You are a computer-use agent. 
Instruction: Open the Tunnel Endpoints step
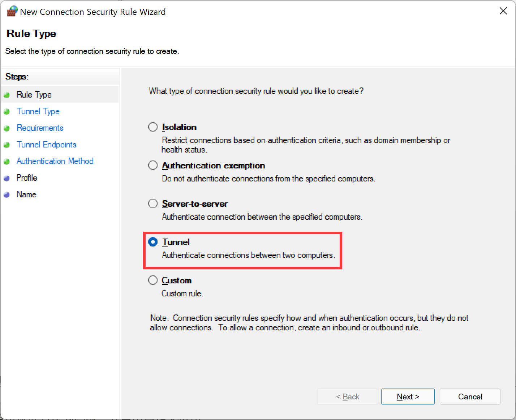click(x=46, y=145)
